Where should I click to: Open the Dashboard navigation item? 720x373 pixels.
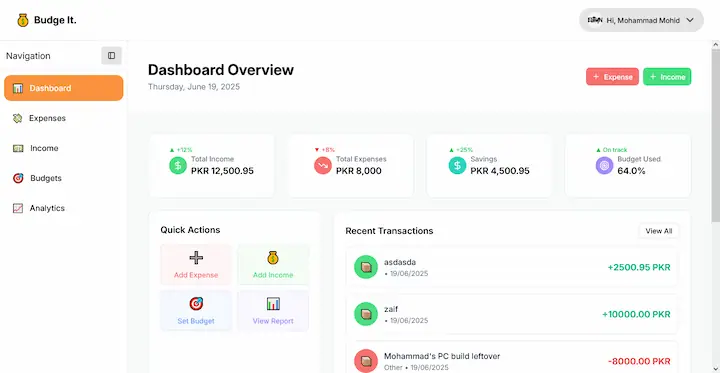(x=63, y=88)
